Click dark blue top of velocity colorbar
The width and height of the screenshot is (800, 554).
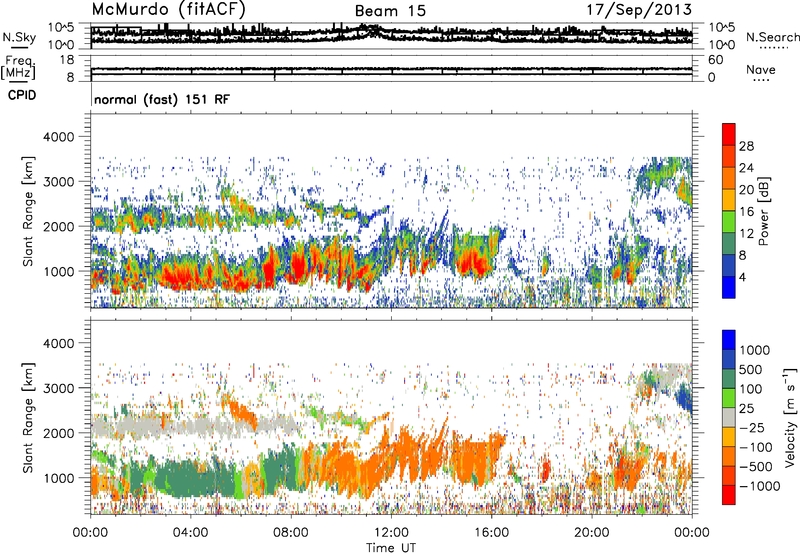tap(729, 340)
